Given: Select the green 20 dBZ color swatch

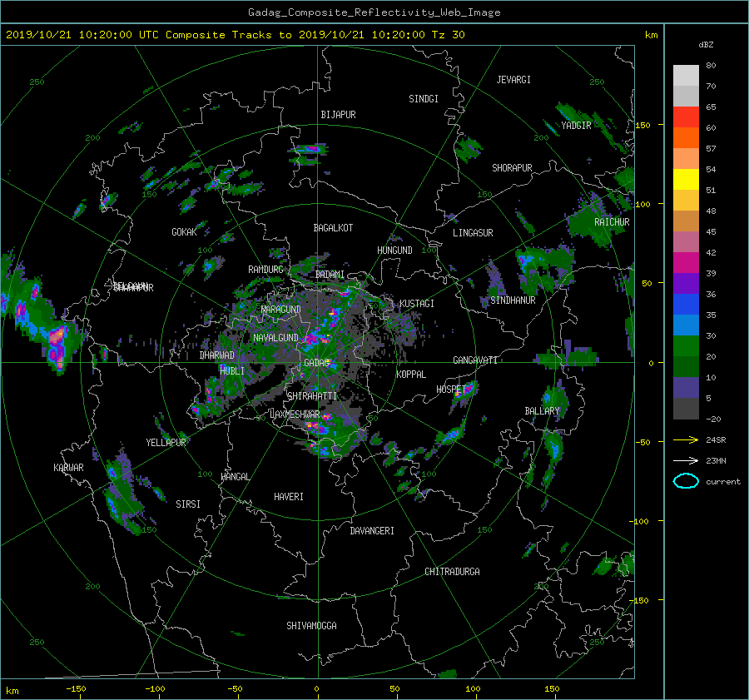Looking at the screenshot, I should (686, 346).
